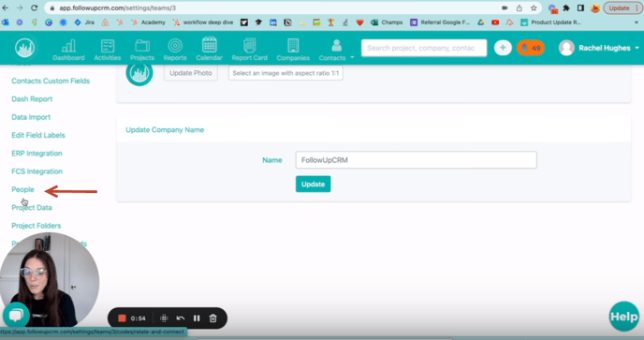Reload the browser page
The width and height of the screenshot is (644, 340).
35,7
